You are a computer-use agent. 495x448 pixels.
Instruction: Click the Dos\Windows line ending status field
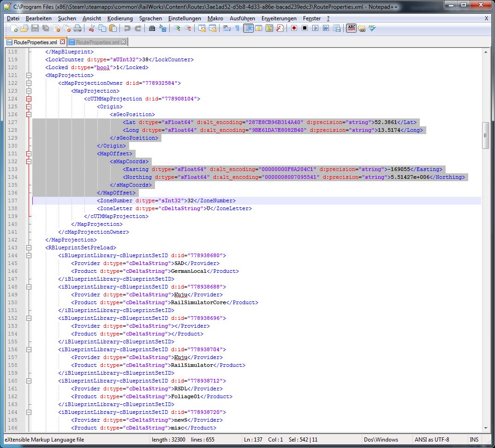[x=381, y=439]
